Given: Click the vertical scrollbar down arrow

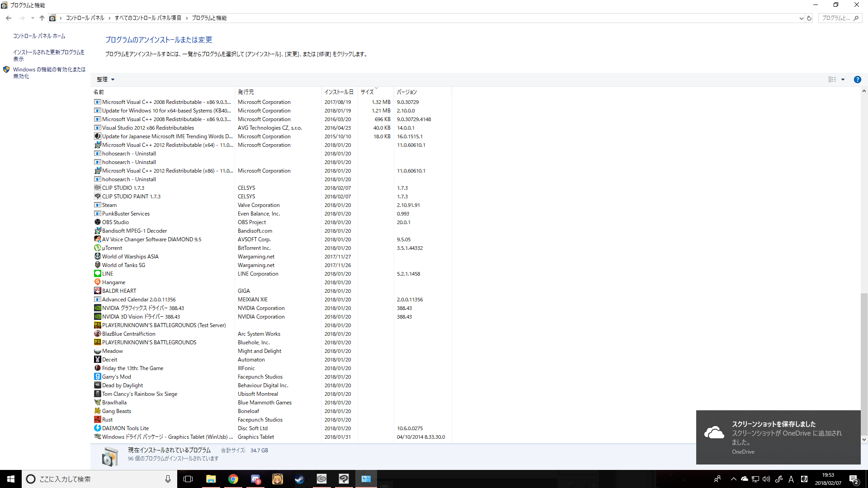Looking at the screenshot, I should pos(864,439).
